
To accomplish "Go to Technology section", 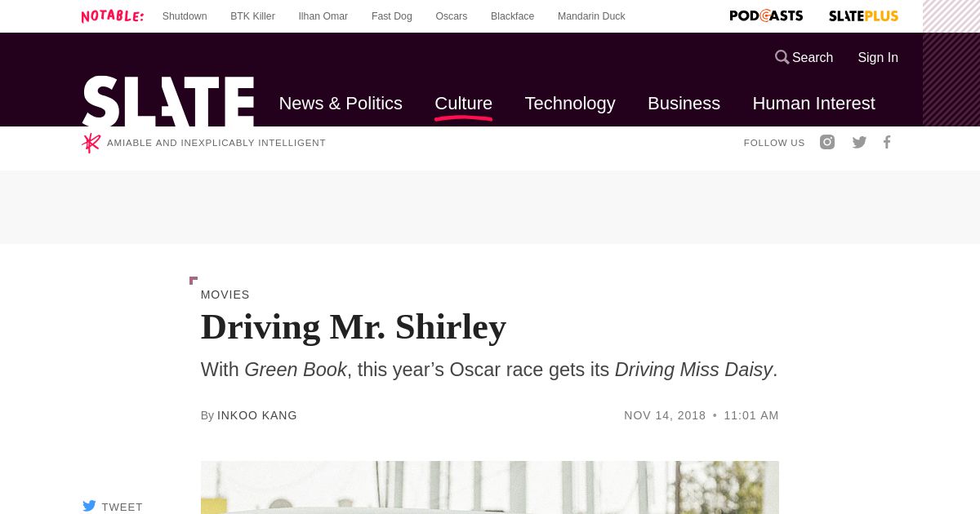I will 570,104.
